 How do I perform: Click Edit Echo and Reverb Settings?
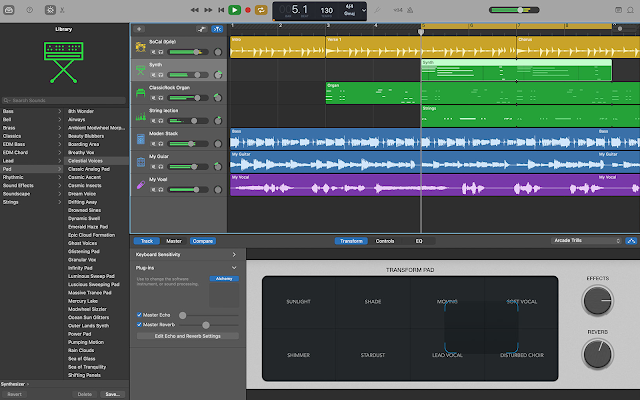(188, 336)
